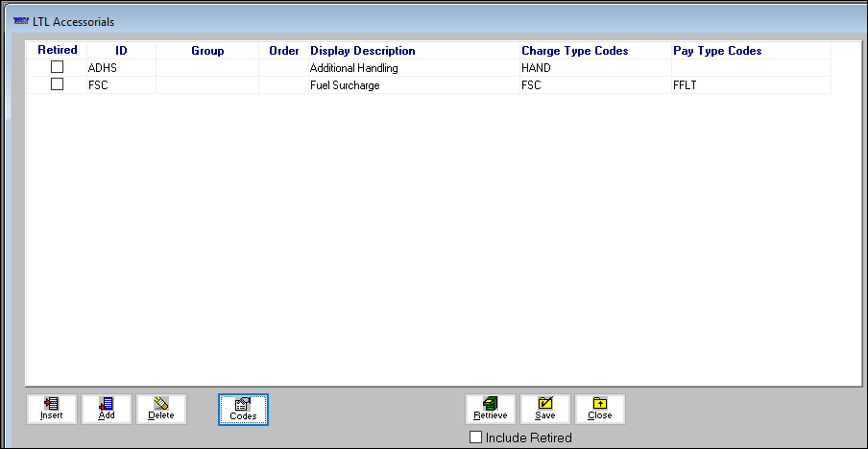
Task: Click the Display Description column header
Action: (363, 51)
